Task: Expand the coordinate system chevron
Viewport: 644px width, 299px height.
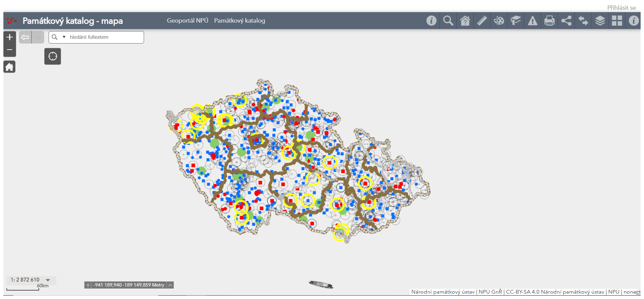Action: (170, 285)
